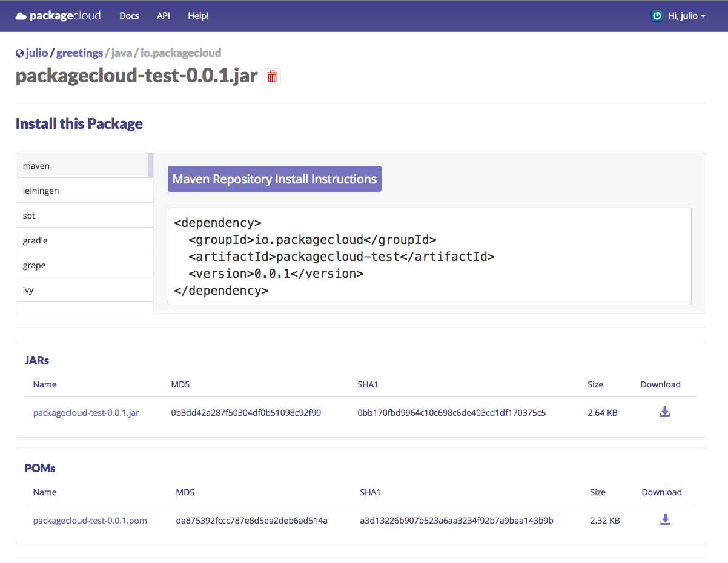Select the sbt tab
Viewport: 728px width, 563px height.
[x=82, y=216]
